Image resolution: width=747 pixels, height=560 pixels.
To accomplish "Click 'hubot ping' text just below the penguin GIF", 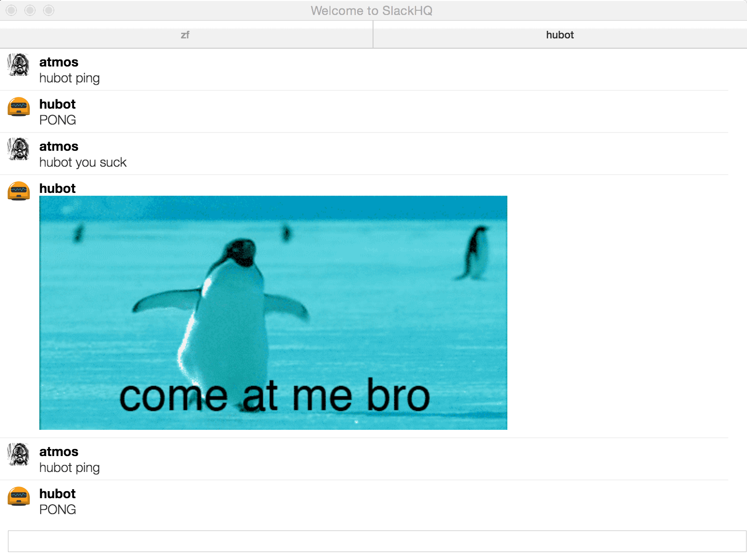I will pyautogui.click(x=69, y=468).
